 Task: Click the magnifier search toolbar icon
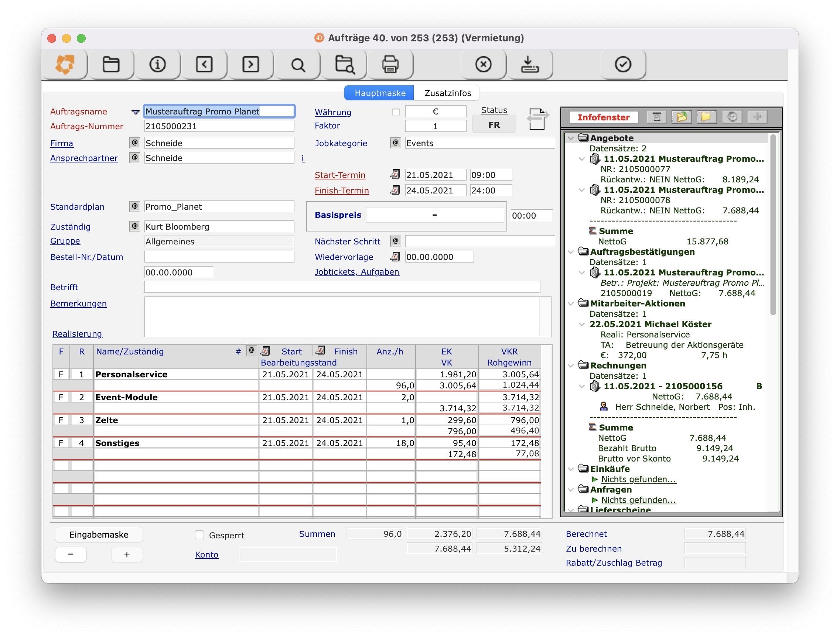point(298,65)
